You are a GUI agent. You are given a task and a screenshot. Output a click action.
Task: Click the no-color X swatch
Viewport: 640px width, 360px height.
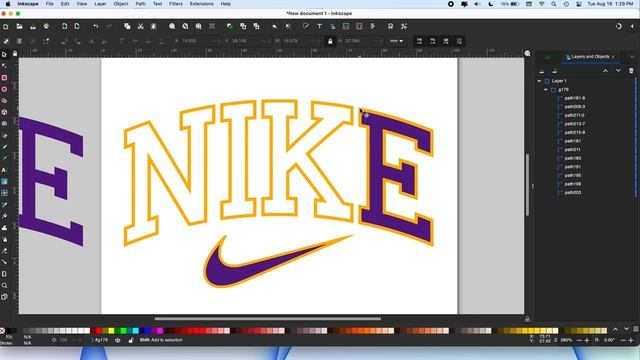2,331
